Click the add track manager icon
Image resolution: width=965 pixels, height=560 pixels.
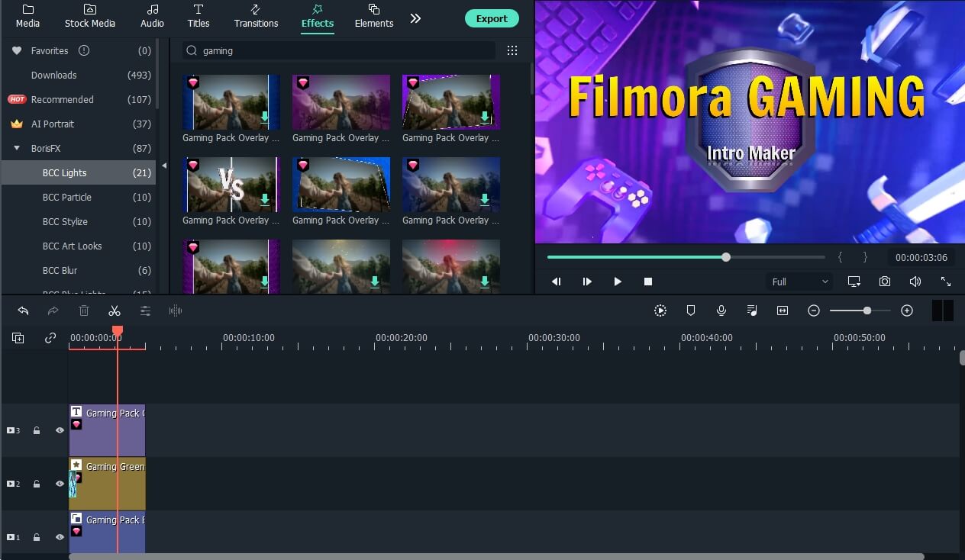(18, 338)
